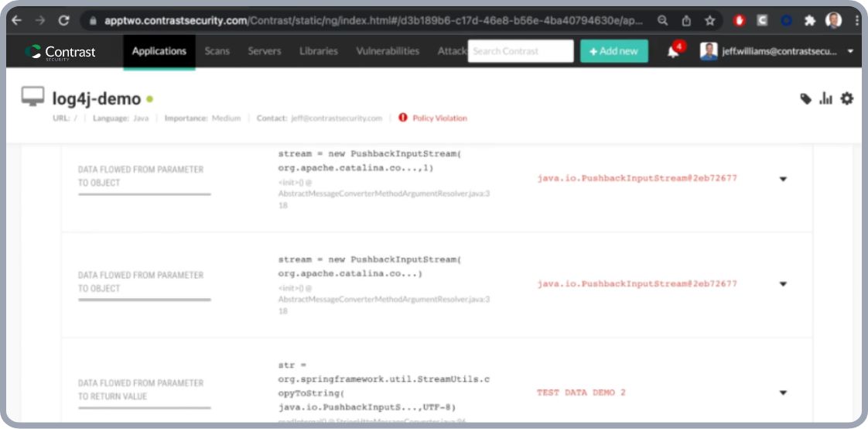The width and height of the screenshot is (868, 429).
Task: Open the tag icon for log4j-demo
Action: tap(805, 98)
